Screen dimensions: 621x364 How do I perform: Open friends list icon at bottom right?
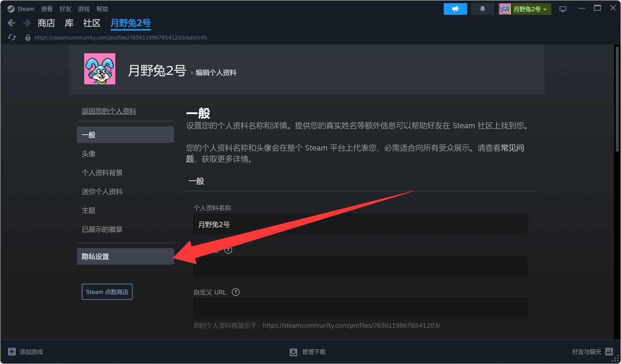[x=609, y=352]
